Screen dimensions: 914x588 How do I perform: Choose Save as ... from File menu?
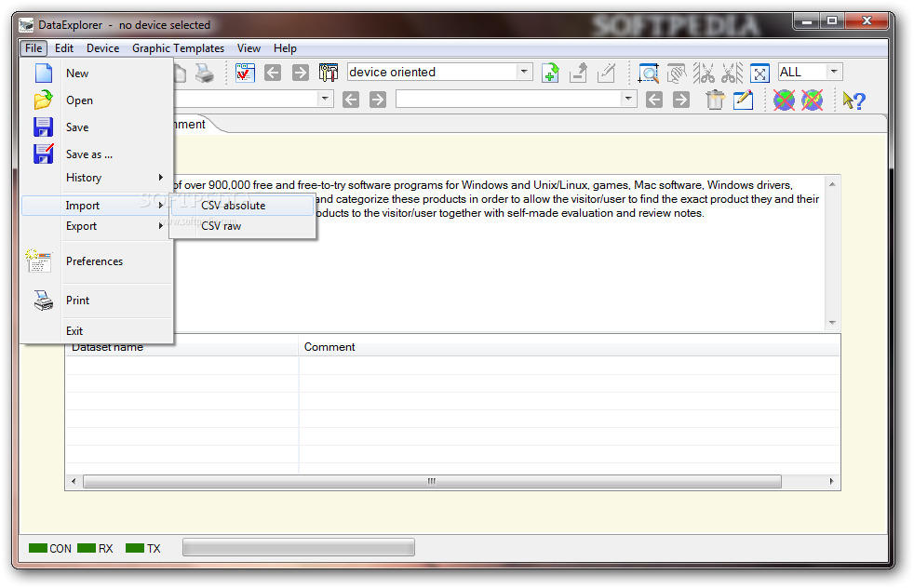point(97,154)
